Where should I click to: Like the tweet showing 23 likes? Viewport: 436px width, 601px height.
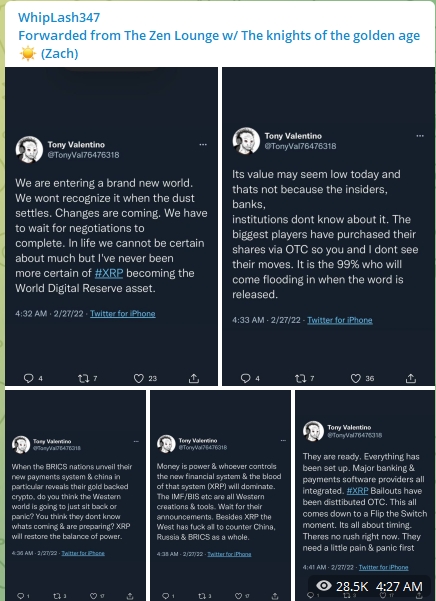138,378
